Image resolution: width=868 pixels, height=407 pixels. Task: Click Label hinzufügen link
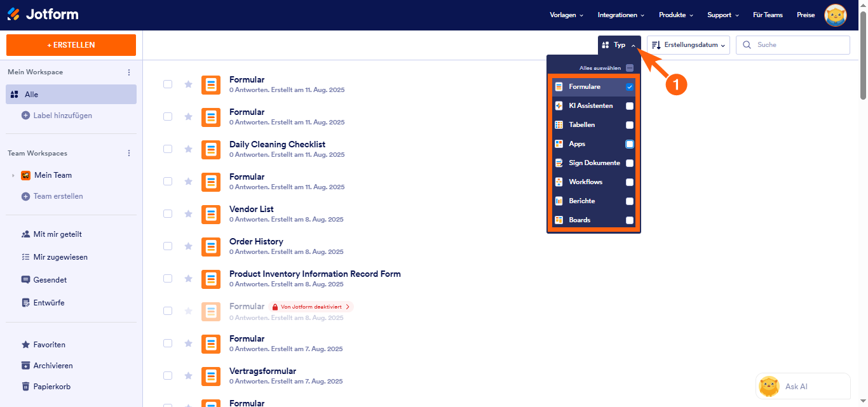point(63,116)
